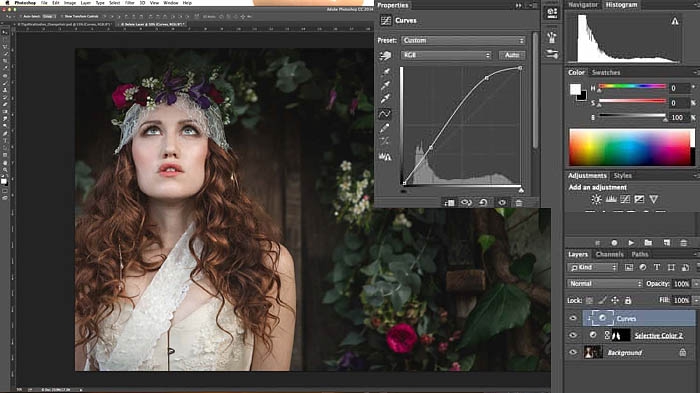Pick the white point eyedropper in Curves

coord(385,98)
